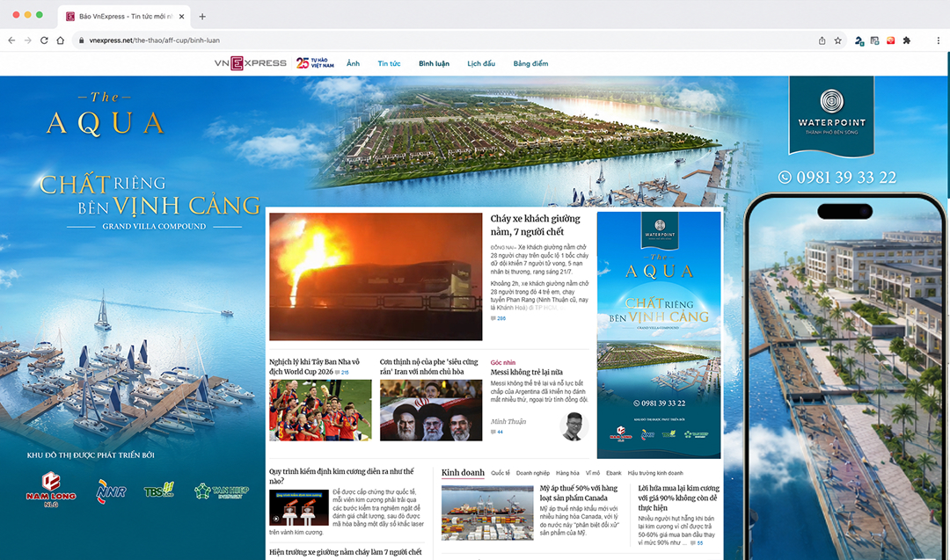Viewport: 950px width, 560px height.
Task: Open the container port photo
Action: click(x=487, y=513)
